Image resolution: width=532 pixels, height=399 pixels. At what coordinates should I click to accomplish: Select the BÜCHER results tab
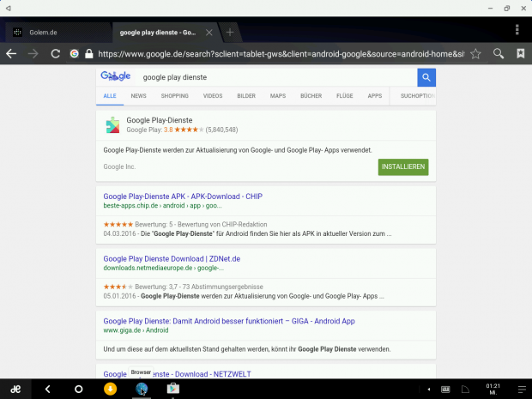(311, 96)
